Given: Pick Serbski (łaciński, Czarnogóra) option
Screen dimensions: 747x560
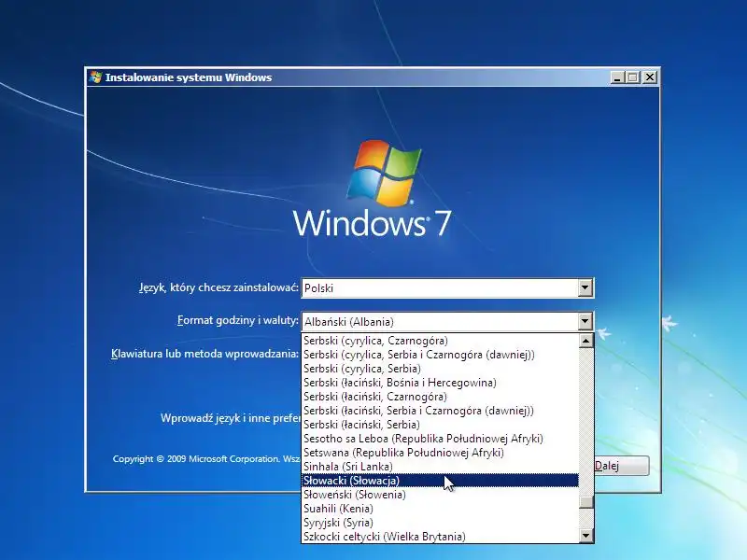Looking at the screenshot, I should click(441, 397).
